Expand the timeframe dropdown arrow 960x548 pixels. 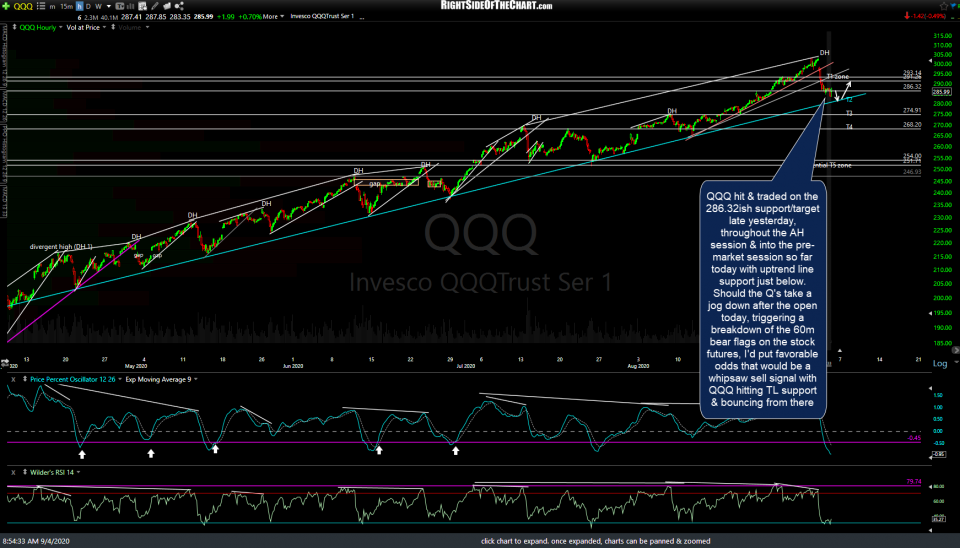click(x=109, y=6)
